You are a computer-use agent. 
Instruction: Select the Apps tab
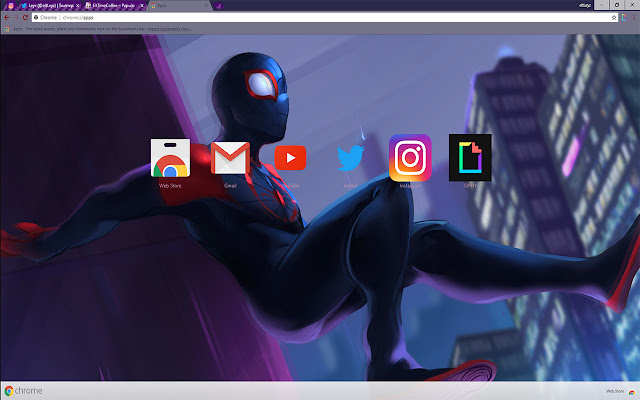click(x=178, y=6)
